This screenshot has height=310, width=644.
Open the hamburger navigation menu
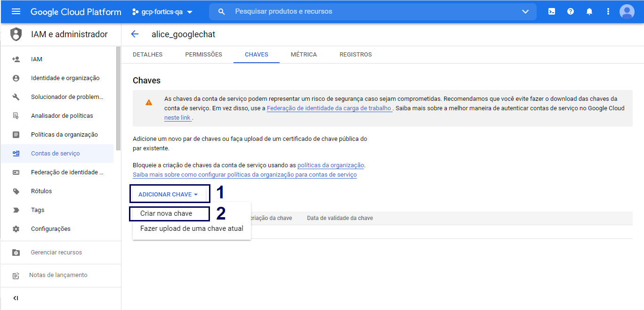pos(16,11)
